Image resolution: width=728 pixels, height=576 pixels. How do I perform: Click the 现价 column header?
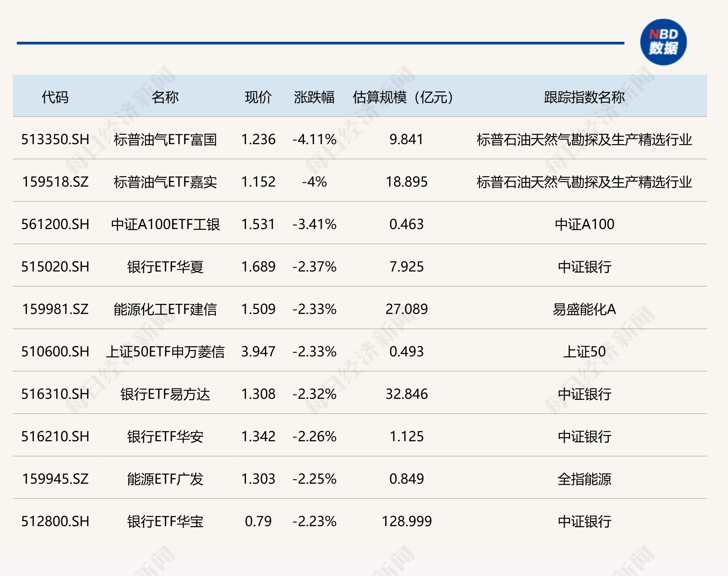pyautogui.click(x=258, y=97)
